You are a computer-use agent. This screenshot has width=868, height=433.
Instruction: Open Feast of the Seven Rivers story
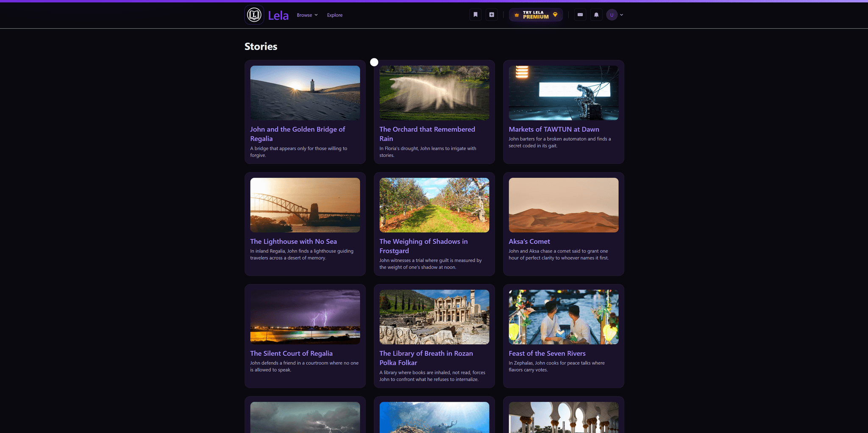[x=547, y=353]
